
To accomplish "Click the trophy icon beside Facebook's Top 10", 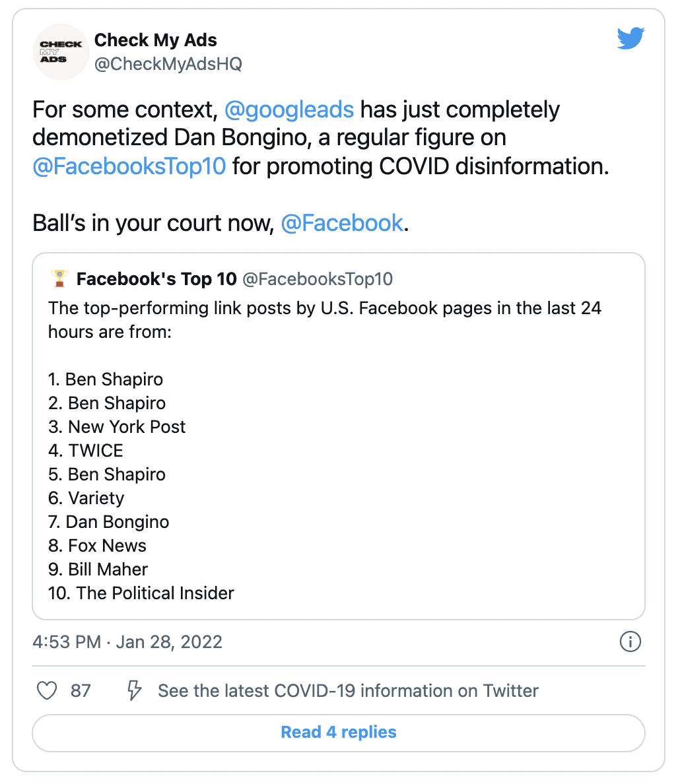I will (x=59, y=278).
